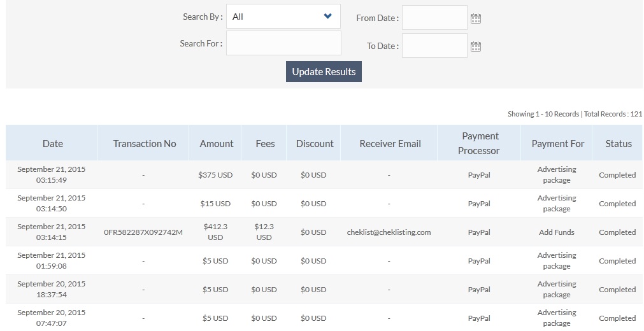Click the Fees column header
Image resolution: width=644 pixels, height=331 pixels.
265,143
